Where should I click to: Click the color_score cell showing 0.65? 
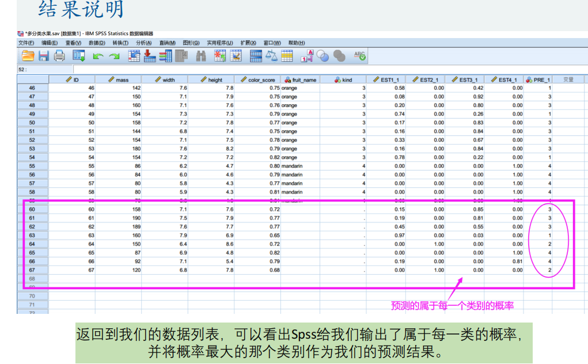257,236
